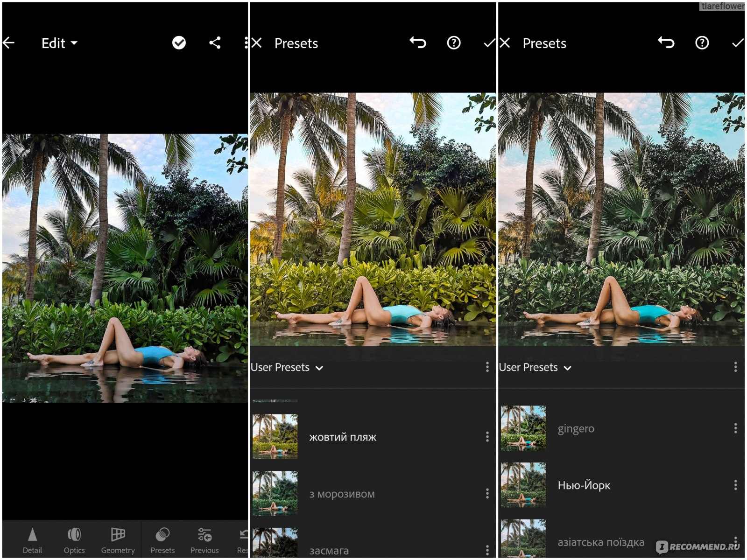Open help in the middle Presets panel
Viewport: 747px width, 560px height.
click(454, 43)
